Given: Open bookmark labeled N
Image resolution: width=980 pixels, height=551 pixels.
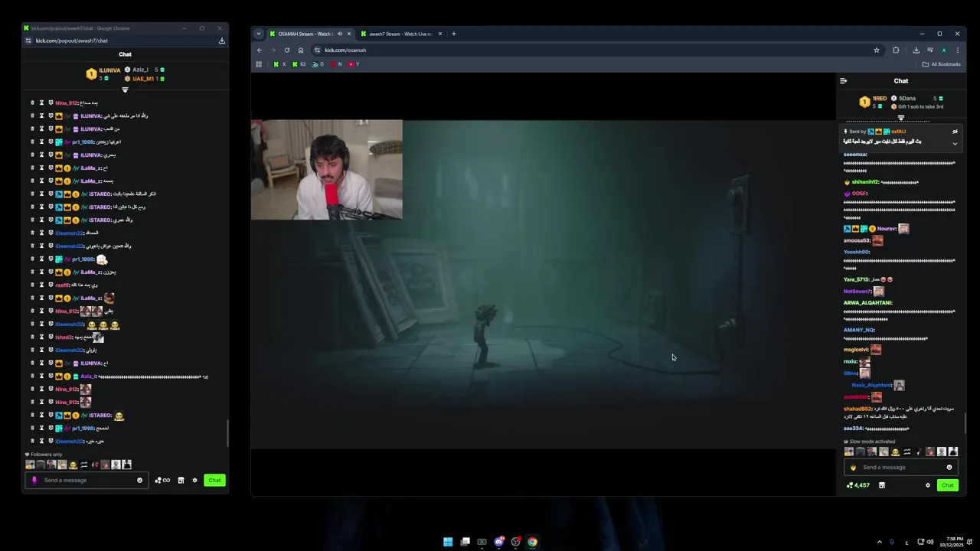Looking at the screenshot, I should coord(336,64).
